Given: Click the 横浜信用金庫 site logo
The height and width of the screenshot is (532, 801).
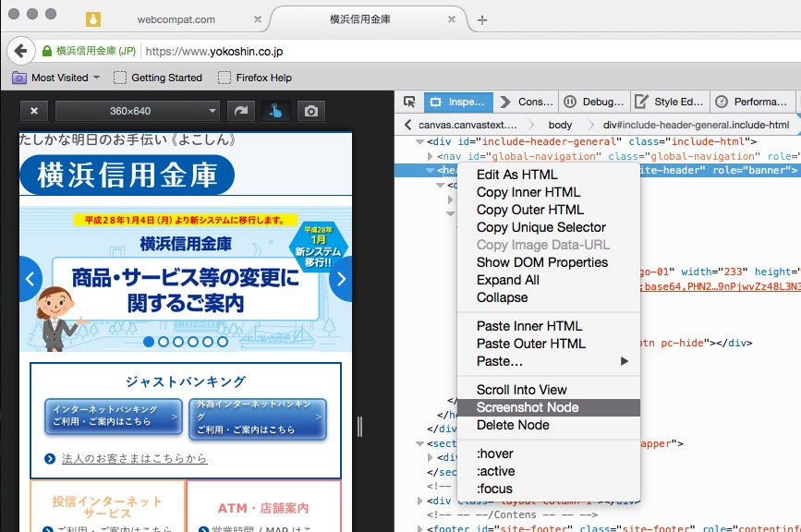Looking at the screenshot, I should click(x=127, y=175).
